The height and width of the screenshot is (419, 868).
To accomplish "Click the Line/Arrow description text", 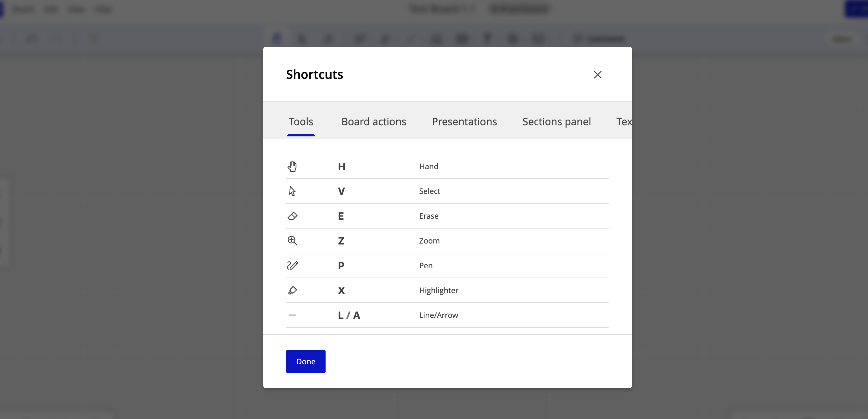I will [x=438, y=315].
